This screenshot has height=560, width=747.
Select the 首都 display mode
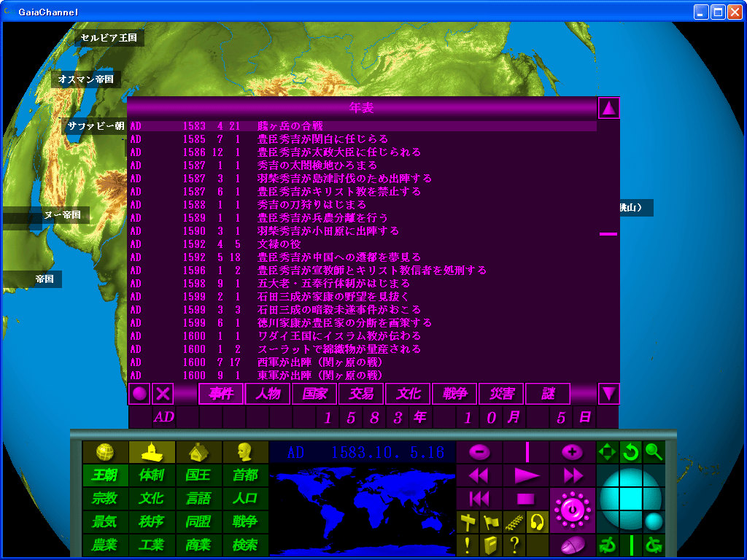245,475
